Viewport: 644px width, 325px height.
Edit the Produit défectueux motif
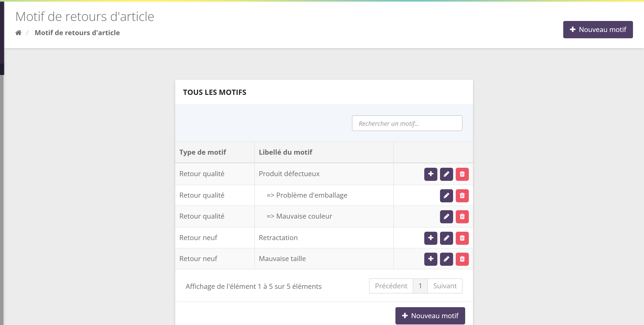click(x=446, y=174)
